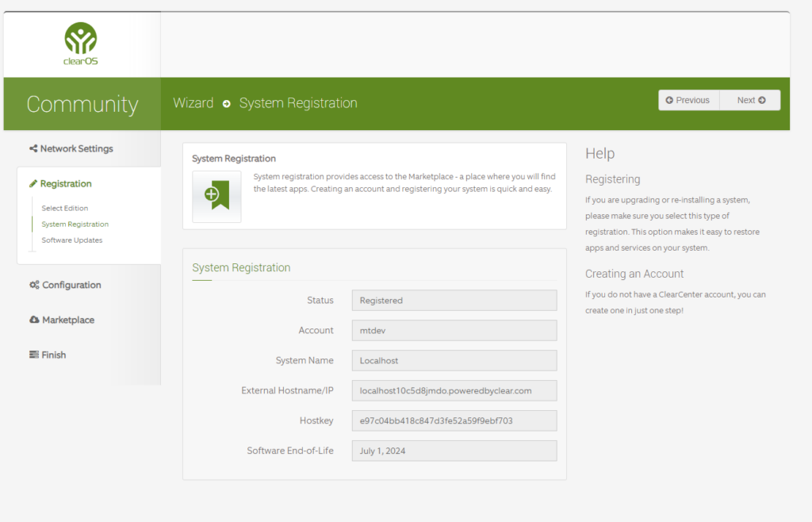
Task: Click the Account label
Action: click(316, 330)
